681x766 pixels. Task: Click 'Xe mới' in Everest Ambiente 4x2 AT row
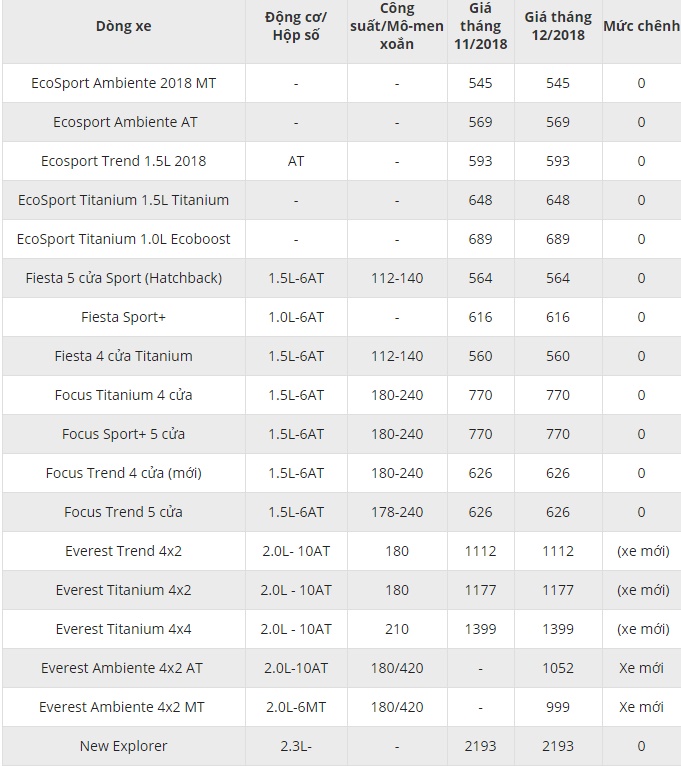tap(641, 668)
